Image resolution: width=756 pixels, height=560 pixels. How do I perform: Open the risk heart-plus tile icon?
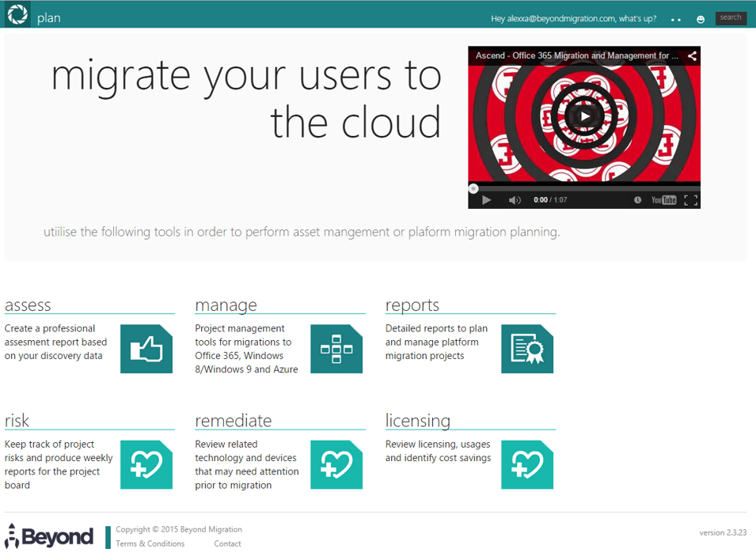pyautogui.click(x=146, y=464)
